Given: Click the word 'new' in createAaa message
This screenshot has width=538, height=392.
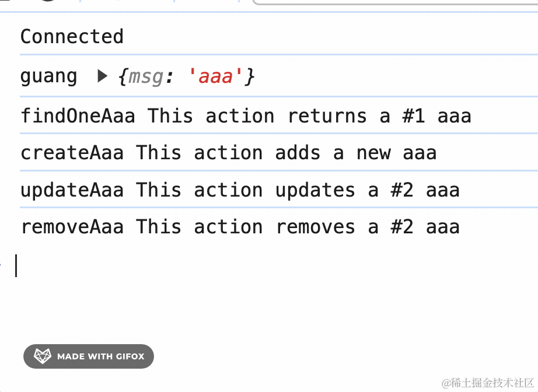Looking at the screenshot, I should (x=373, y=153).
